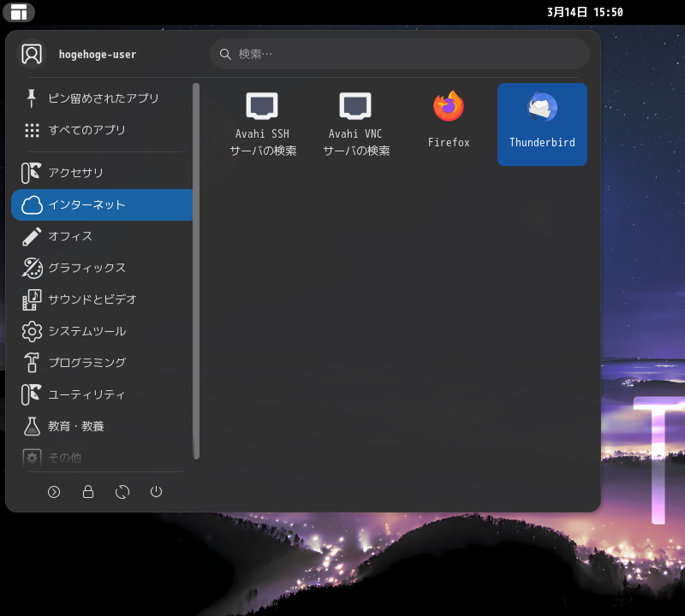This screenshot has height=616, width=685.
Task: Click the category list scrollbar
Action: tap(196, 270)
